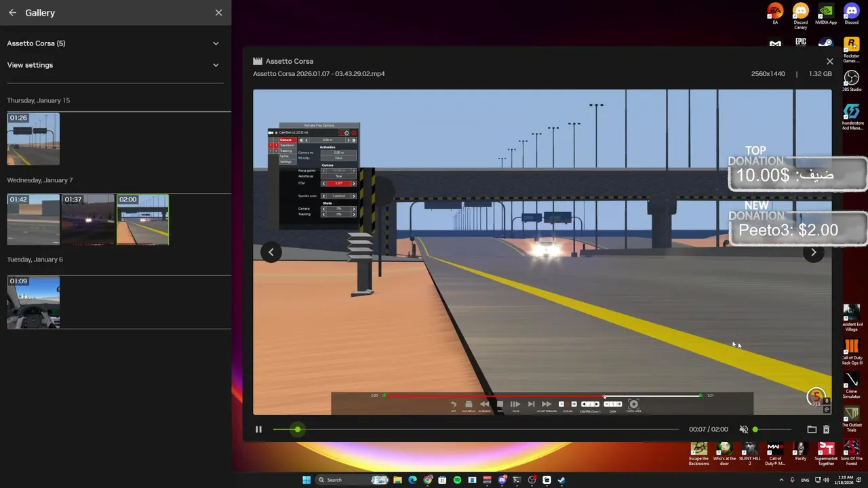This screenshot has width=868, height=488.
Task: Show hidden system tray icons
Action: click(781, 480)
